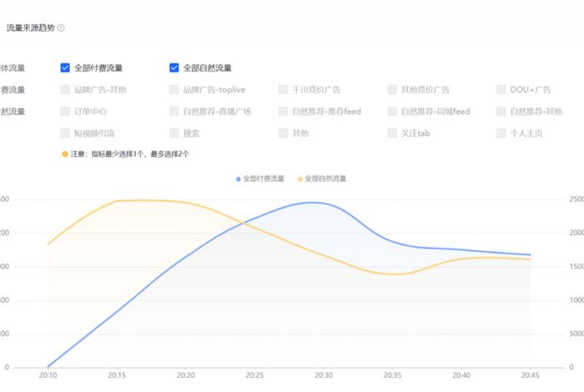Click the 20:30 x-axis label

[x=324, y=375]
